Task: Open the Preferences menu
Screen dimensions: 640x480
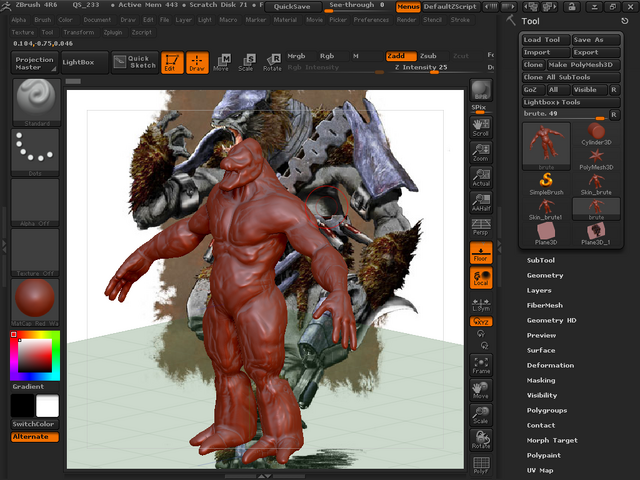Action: [x=371, y=20]
